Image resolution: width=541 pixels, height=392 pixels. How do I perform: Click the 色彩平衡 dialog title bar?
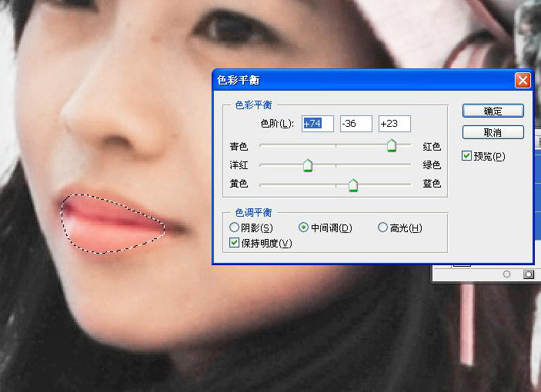pyautogui.click(x=373, y=80)
